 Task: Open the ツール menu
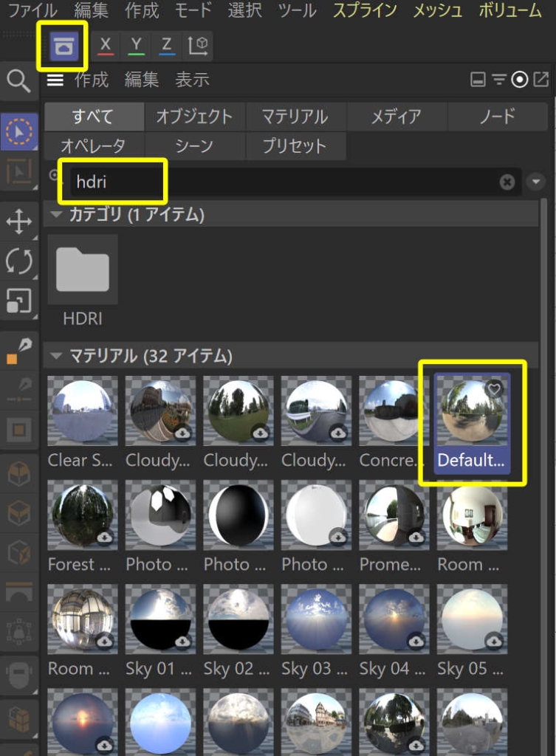(x=298, y=10)
